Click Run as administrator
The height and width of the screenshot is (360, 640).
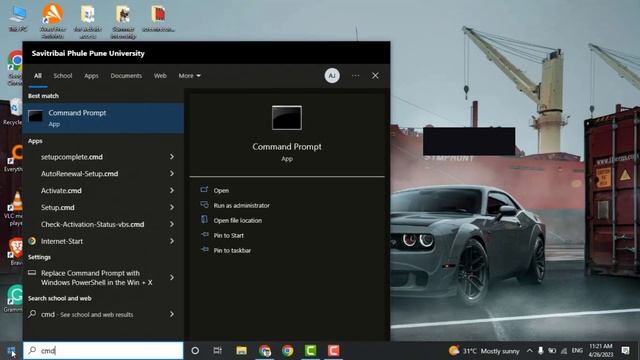[242, 205]
